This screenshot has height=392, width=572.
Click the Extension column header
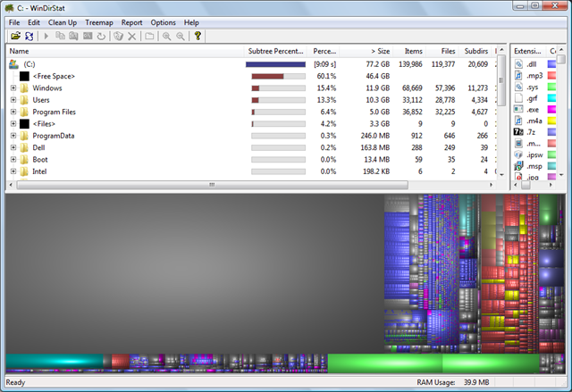[x=528, y=52]
